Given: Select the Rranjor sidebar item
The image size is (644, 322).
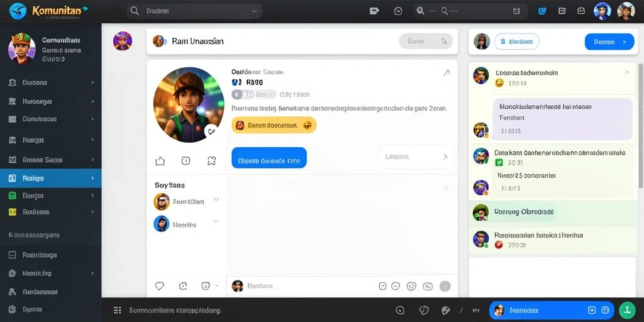Looking at the screenshot, I should coord(50,140).
